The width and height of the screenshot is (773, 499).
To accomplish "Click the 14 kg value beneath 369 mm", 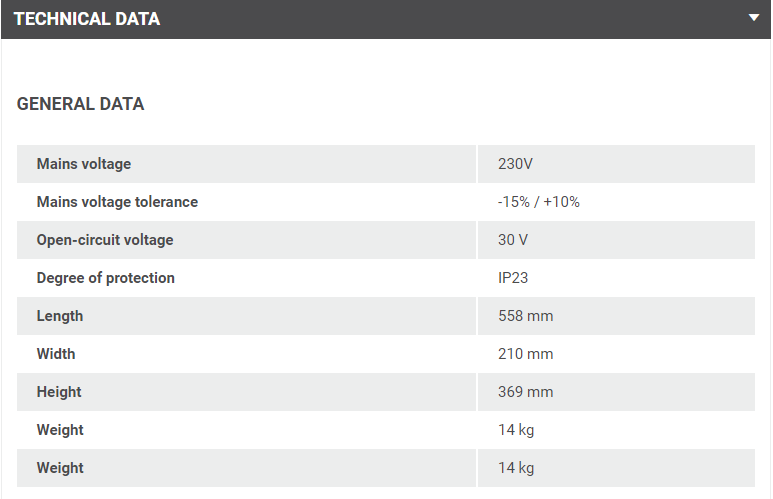I will point(516,430).
